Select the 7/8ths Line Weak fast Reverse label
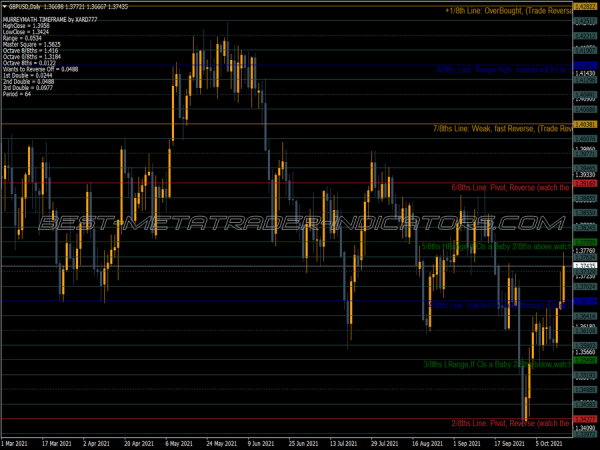Screen dimensions: 600x450 click(x=501, y=129)
